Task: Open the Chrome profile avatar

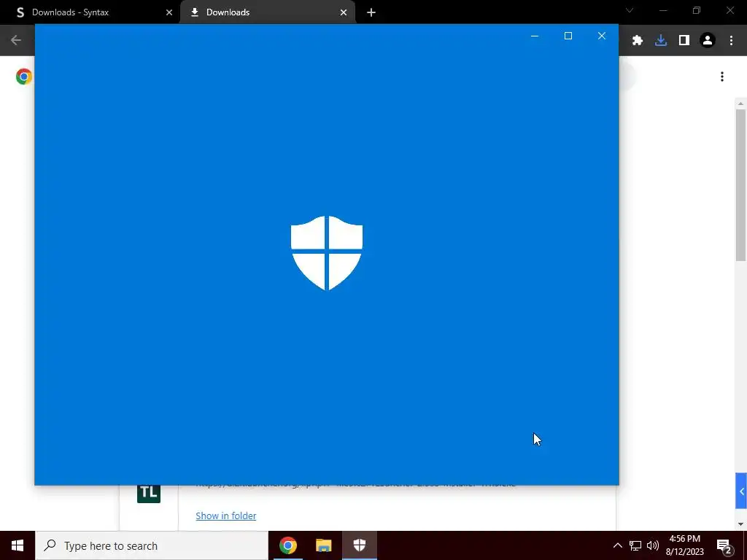Action: 708,41
